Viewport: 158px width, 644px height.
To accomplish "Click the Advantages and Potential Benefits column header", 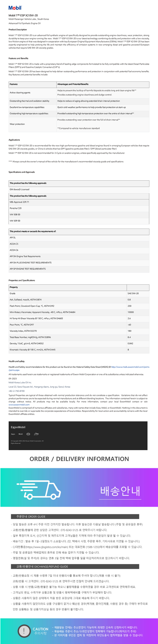I will (73, 84).
